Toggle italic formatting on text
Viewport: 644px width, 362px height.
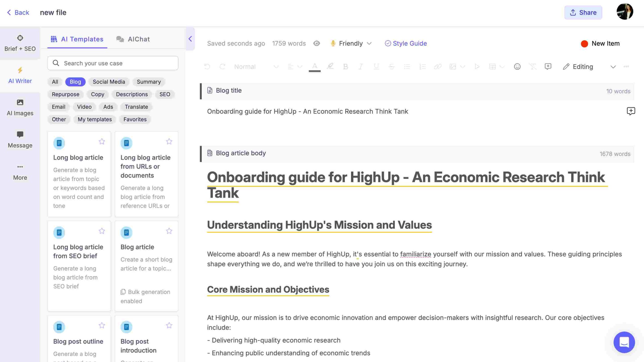click(360, 67)
